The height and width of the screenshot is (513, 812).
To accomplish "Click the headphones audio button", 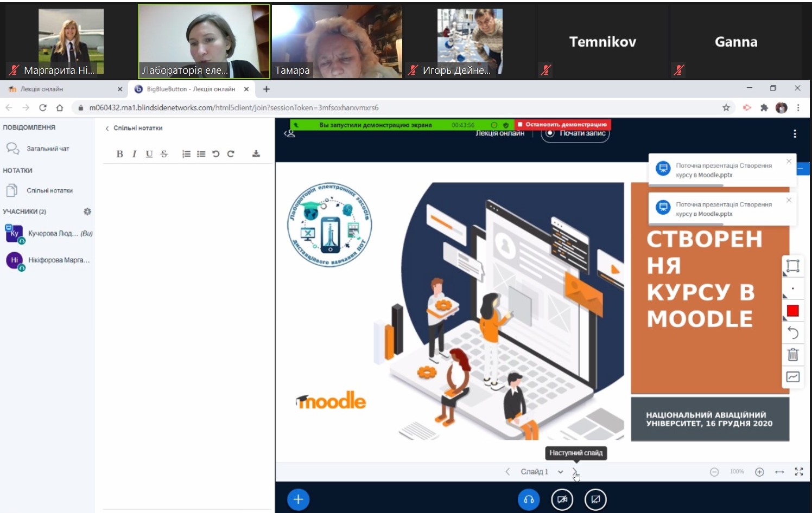I will point(529,499).
